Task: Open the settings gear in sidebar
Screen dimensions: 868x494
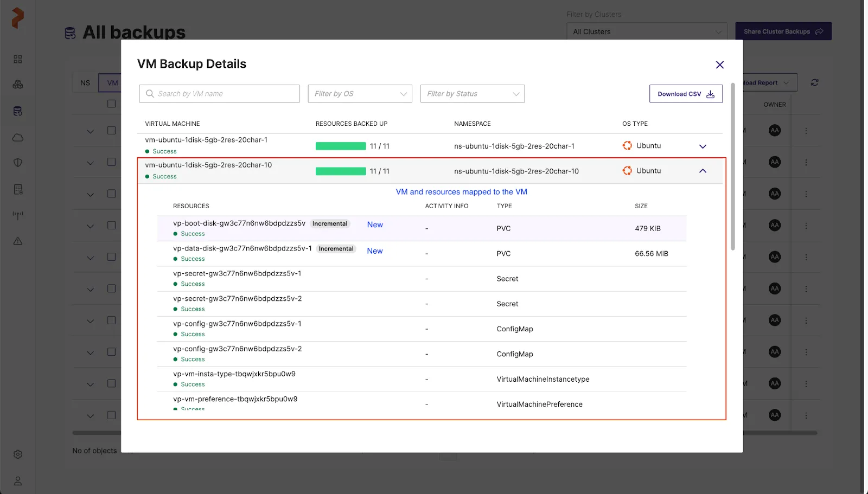Action: click(x=18, y=454)
